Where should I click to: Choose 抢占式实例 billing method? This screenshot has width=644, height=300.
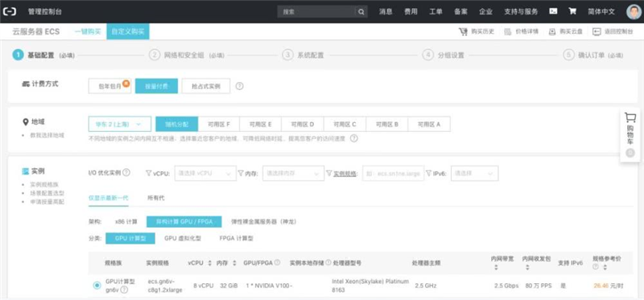tap(206, 86)
